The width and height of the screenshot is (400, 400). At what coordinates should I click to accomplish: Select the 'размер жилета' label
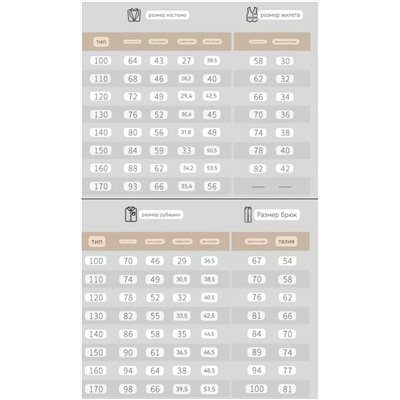point(280,15)
